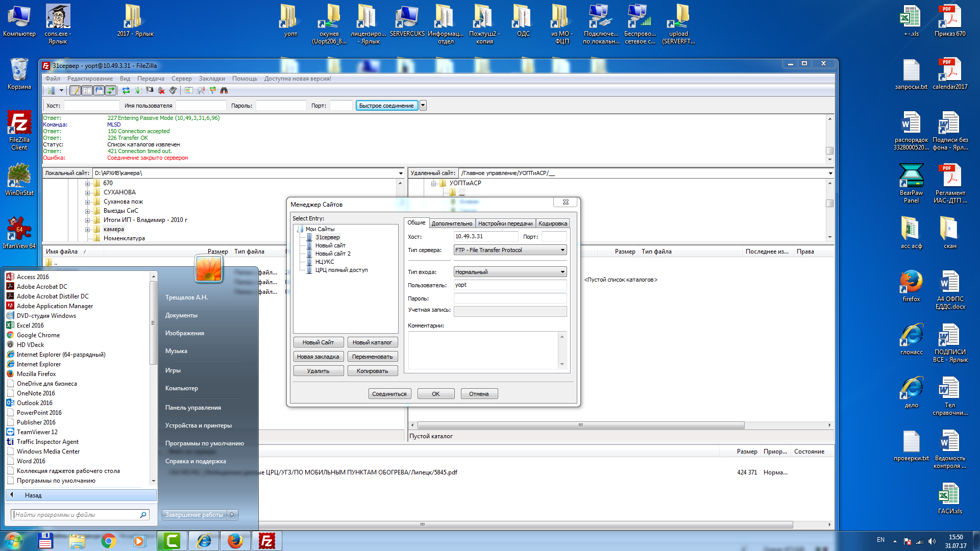Screen dimensions: 980x551
Task: Click the Пароль field in Site Manager
Action: click(509, 298)
